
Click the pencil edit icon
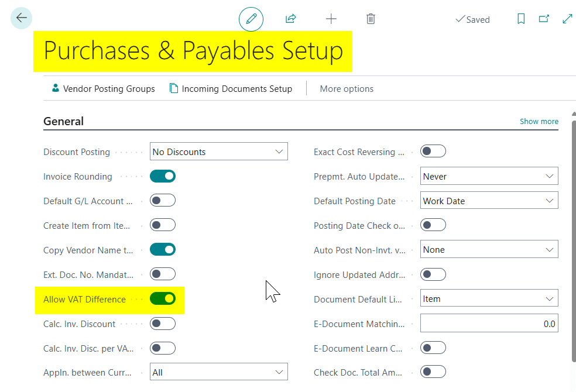(251, 19)
